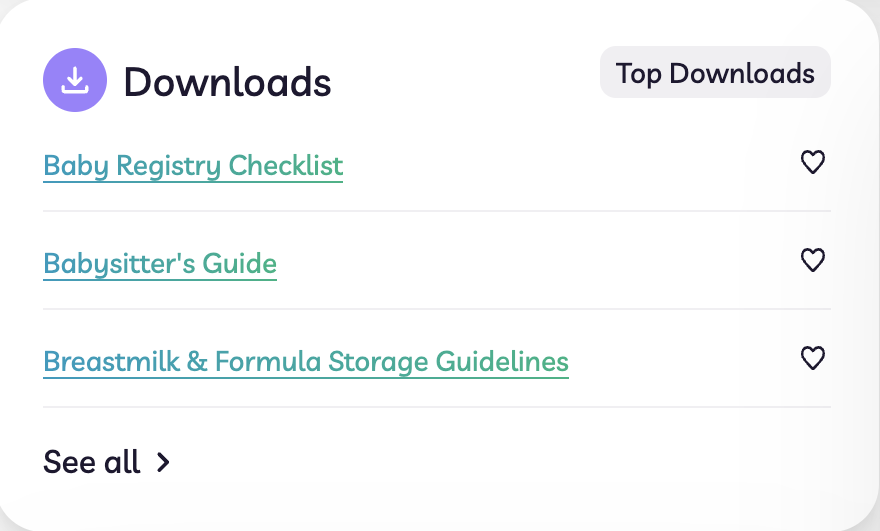Open Breastmilk & Formula Storage Guidelines link
The height and width of the screenshot is (531, 880).
(306, 363)
